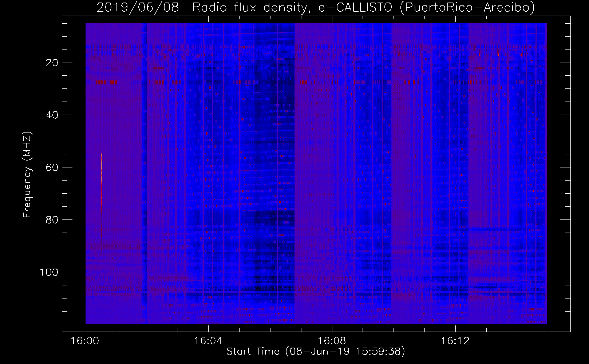The height and width of the screenshot is (364, 589).
Task: Click the "Start Time (08-Jun-19 15:59:38)" label
Action: tap(316, 352)
